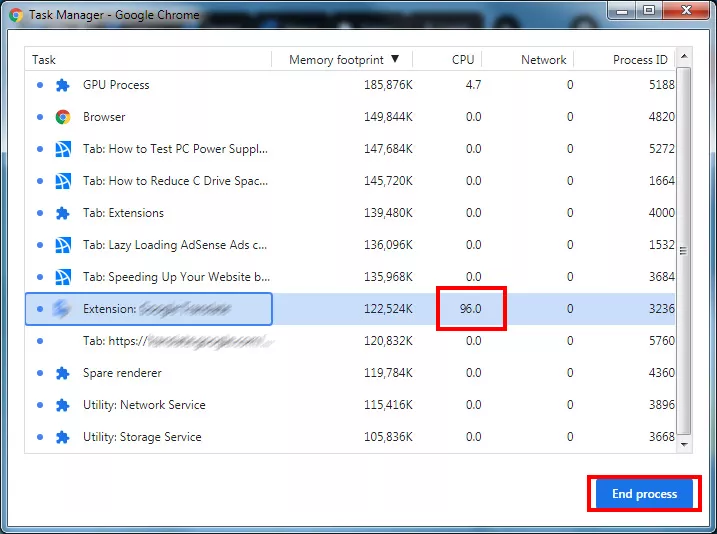Click the 135,968K memory value
The height and width of the screenshot is (534, 717).
[x=388, y=277]
